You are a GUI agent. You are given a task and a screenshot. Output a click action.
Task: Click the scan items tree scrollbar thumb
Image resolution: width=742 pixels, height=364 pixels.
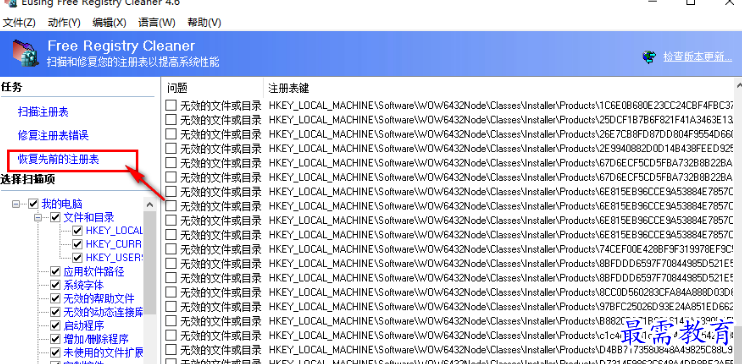[x=150, y=262]
